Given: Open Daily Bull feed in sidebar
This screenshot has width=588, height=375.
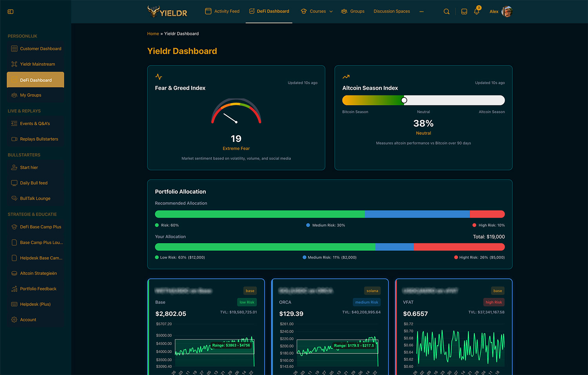Looking at the screenshot, I should (x=34, y=183).
